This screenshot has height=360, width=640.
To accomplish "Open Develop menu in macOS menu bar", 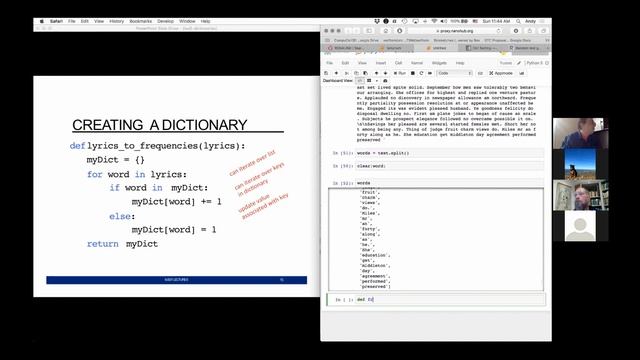I will [165, 21].
